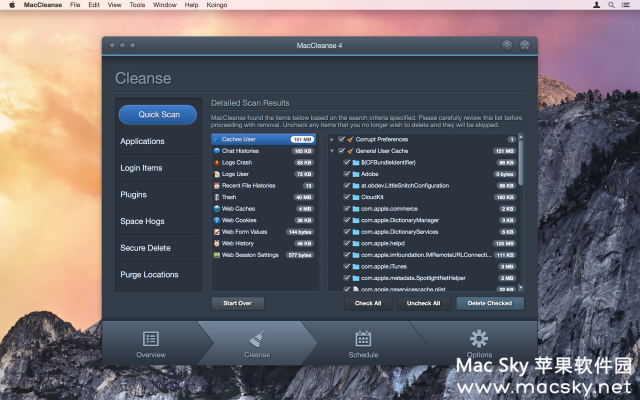Click the Web Caches globe icon
Image resolution: width=640 pixels, height=400 pixels.
pos(217,209)
